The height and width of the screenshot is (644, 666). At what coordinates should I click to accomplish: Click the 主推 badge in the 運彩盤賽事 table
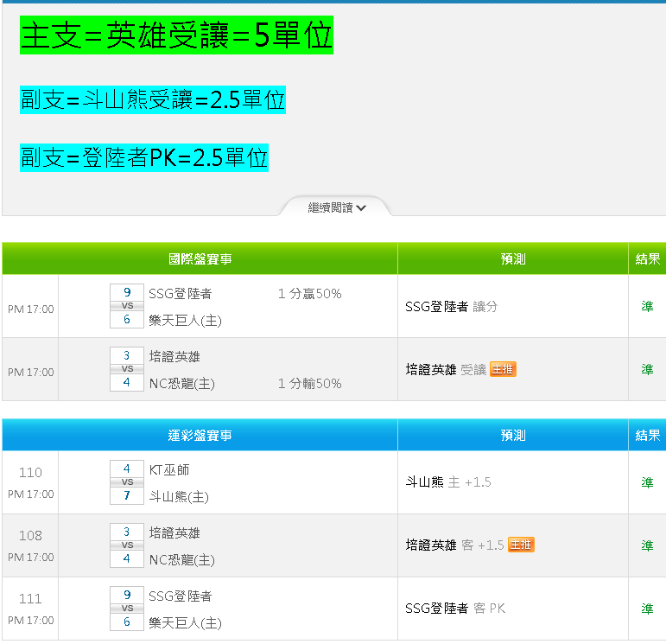coord(520,545)
